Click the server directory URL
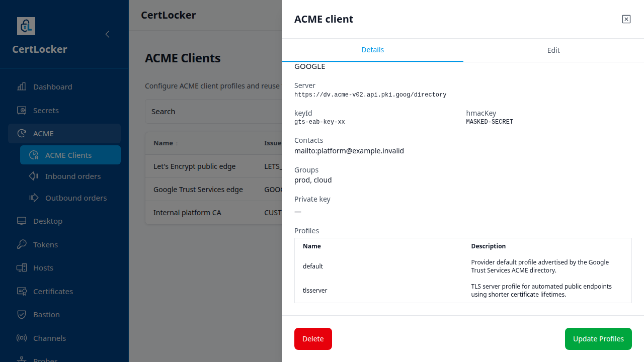 coord(370,95)
